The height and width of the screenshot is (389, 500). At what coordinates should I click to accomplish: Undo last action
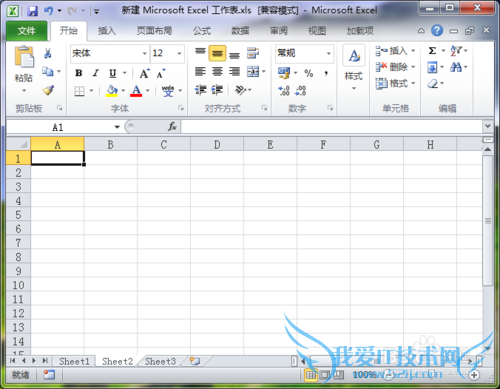coord(49,11)
